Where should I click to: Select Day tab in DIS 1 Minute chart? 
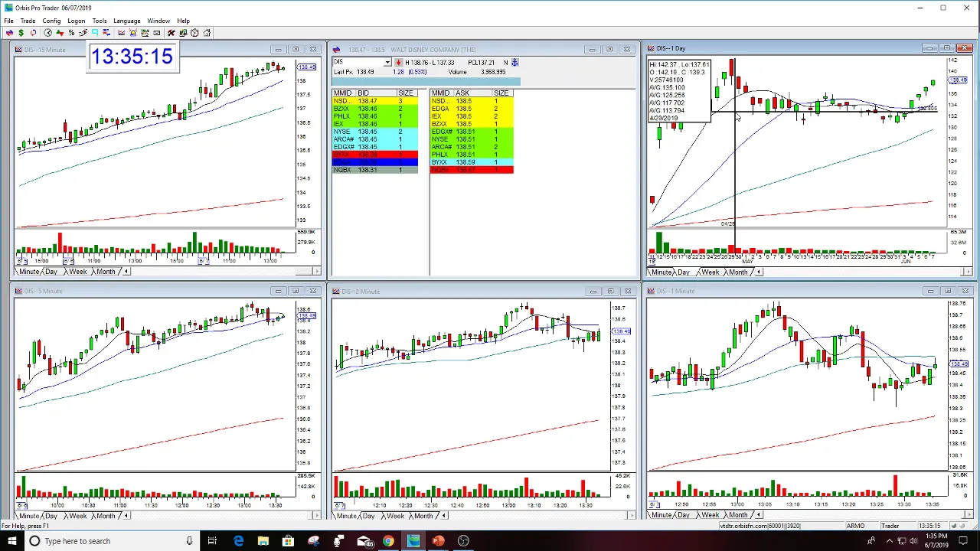[x=683, y=515]
